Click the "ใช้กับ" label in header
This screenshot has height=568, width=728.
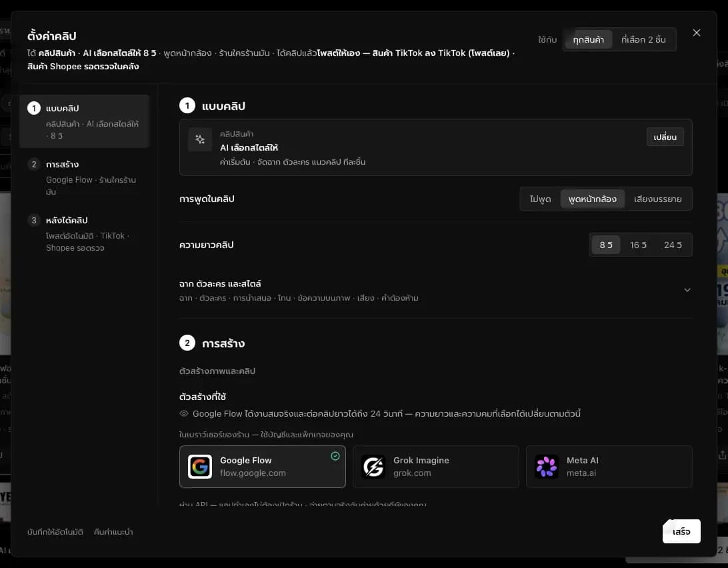click(547, 39)
